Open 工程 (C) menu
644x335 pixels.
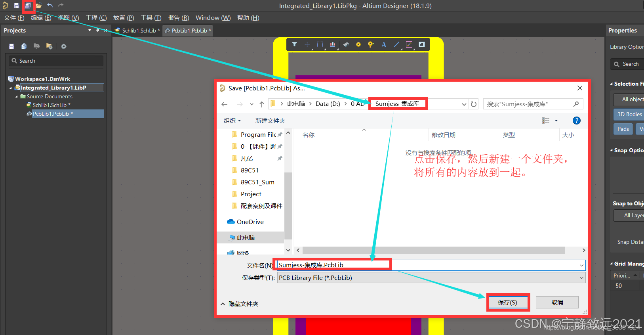[x=96, y=18]
